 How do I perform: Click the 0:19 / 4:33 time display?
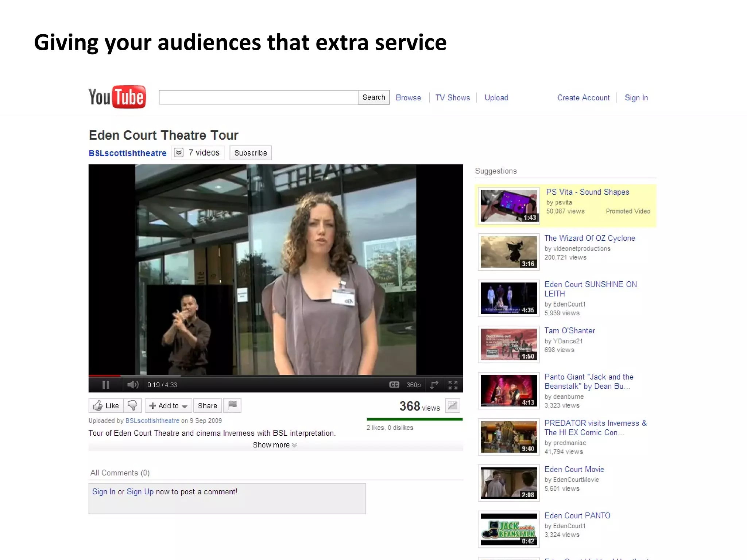point(162,385)
